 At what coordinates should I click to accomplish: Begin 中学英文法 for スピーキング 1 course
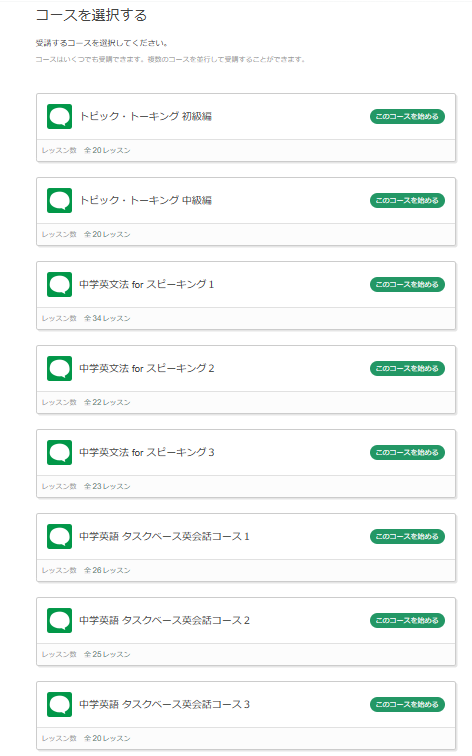click(407, 284)
